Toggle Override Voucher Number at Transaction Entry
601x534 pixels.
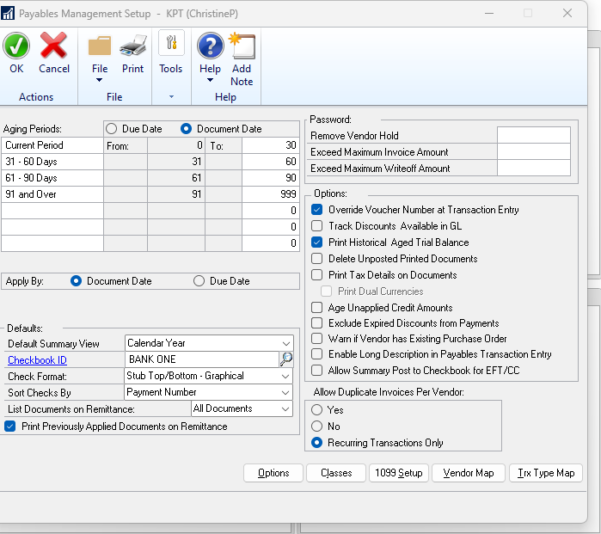coord(317,209)
